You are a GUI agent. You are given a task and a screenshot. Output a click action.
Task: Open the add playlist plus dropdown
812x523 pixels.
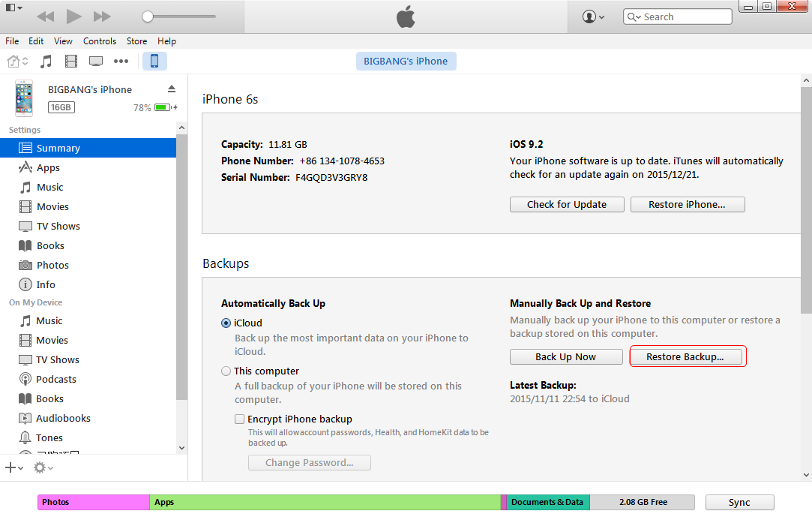coord(14,467)
